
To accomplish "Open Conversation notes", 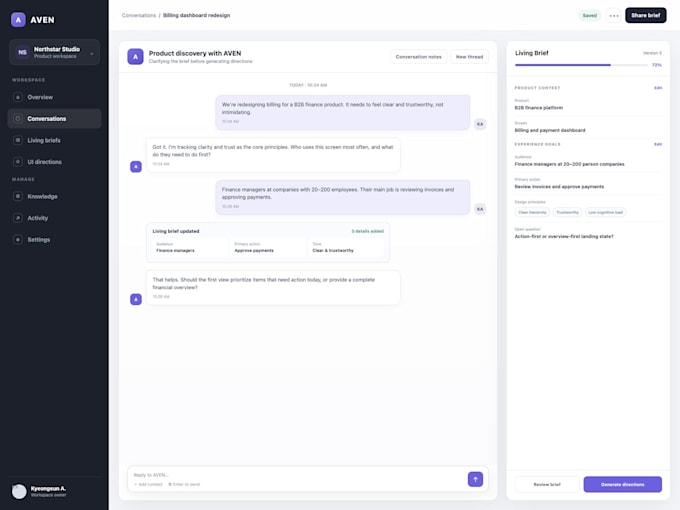I will click(418, 57).
